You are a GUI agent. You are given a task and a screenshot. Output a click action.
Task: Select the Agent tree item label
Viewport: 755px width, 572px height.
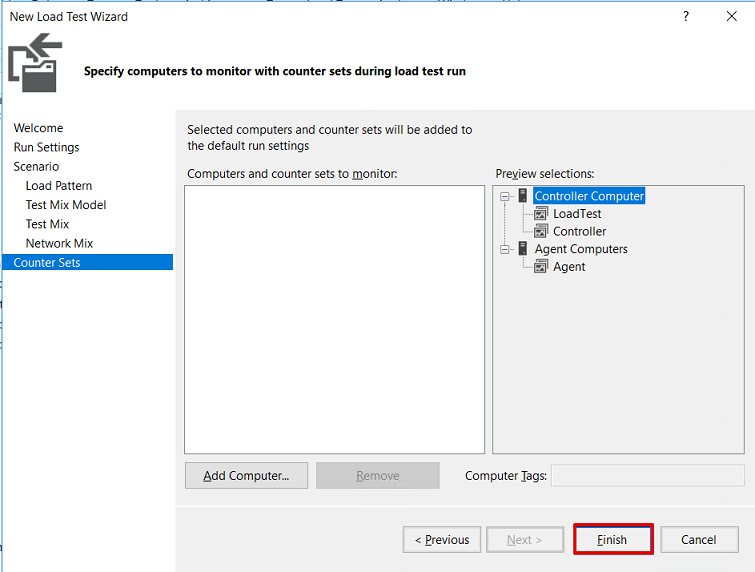569,267
